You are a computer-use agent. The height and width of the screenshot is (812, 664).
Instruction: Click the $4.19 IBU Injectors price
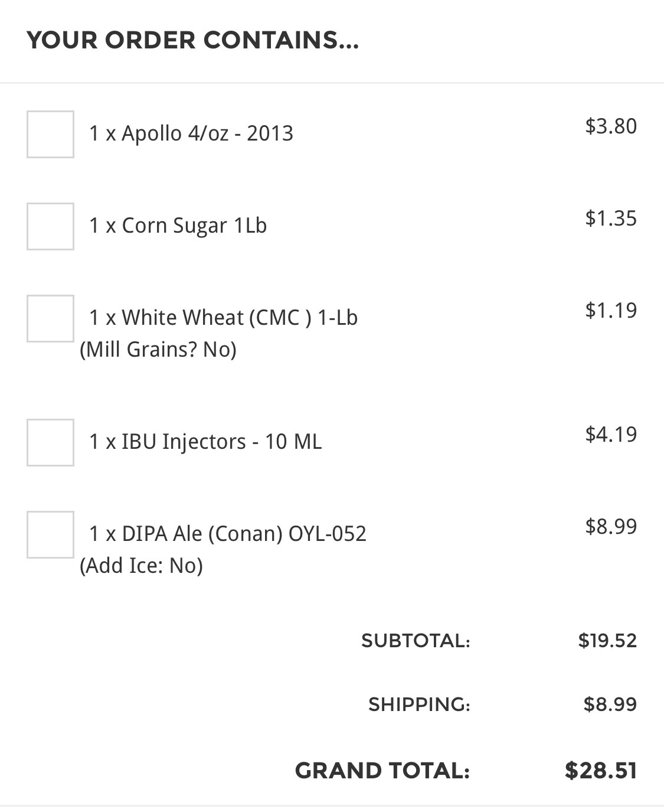(x=611, y=434)
